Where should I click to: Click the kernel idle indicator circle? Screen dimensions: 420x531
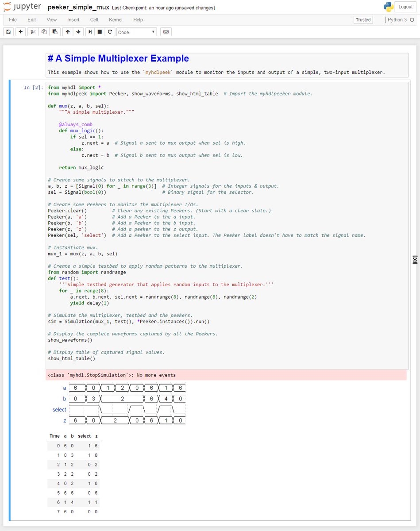point(412,19)
